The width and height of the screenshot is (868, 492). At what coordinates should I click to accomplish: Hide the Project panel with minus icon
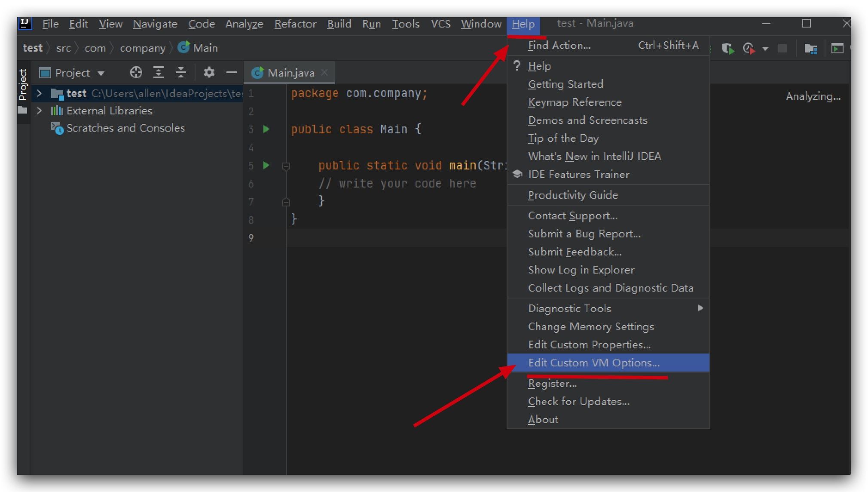pos(232,73)
